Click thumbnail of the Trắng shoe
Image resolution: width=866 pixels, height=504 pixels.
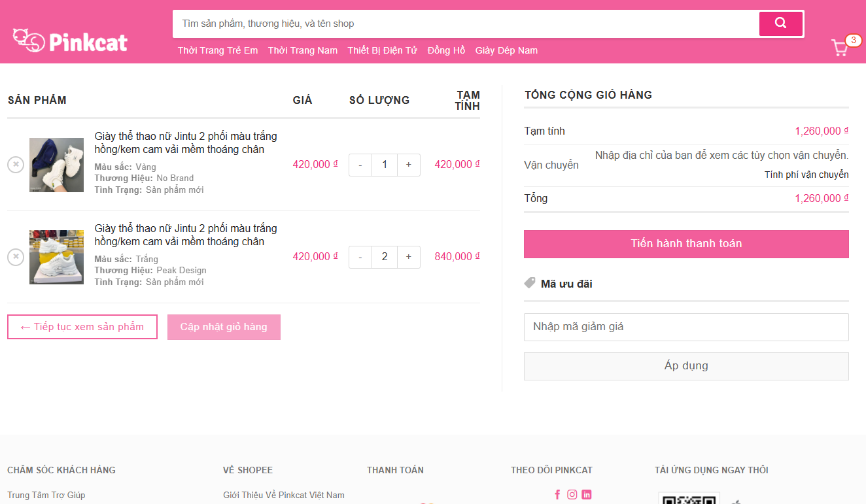point(56,257)
